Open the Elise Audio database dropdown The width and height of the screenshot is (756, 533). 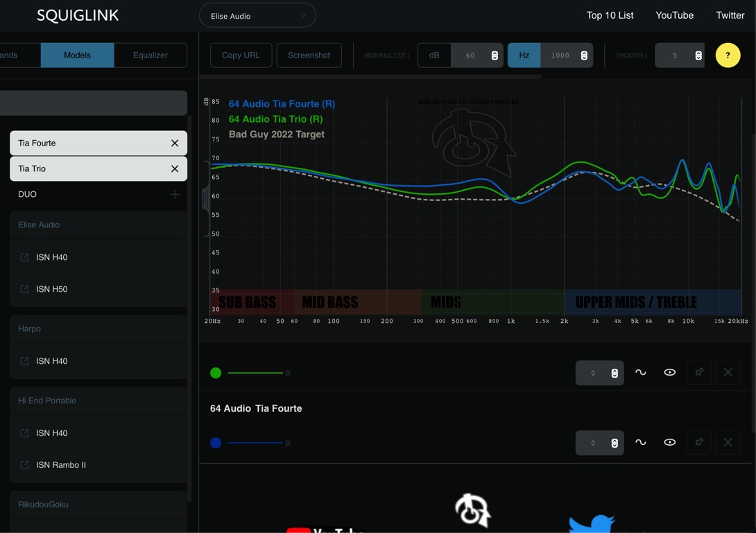[257, 16]
